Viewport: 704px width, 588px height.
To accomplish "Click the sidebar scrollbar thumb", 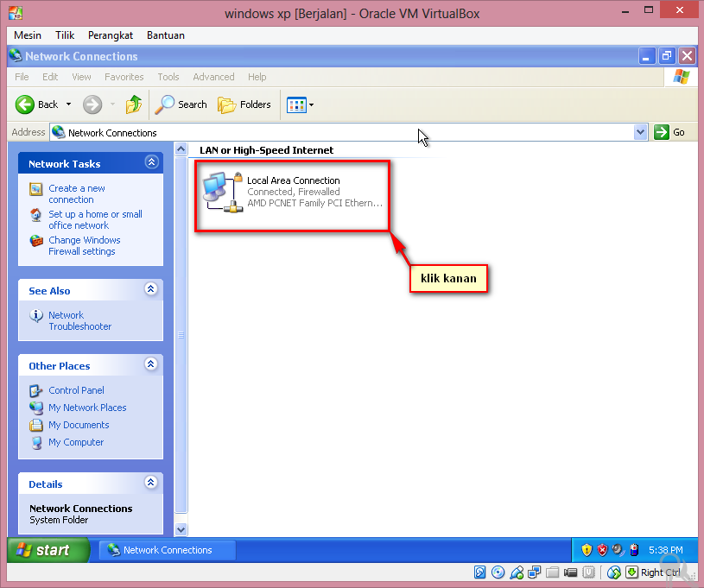I will point(181,335).
